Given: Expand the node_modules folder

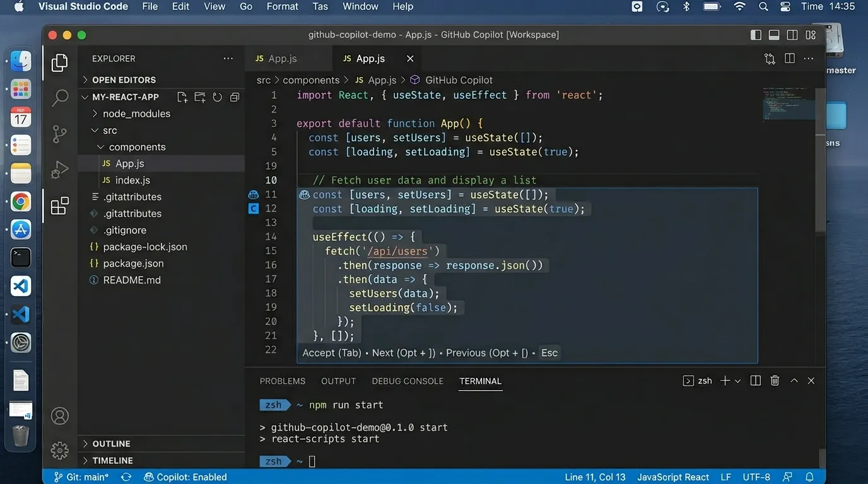Looking at the screenshot, I should (161, 113).
